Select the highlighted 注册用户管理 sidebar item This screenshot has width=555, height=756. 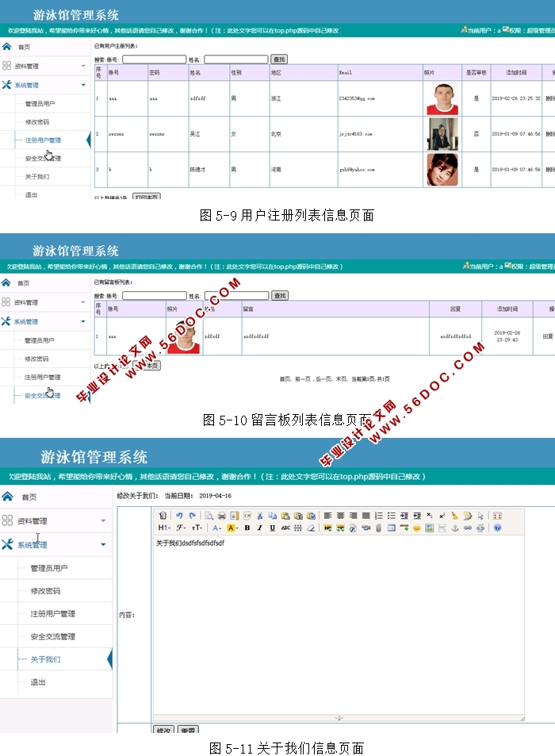click(42, 140)
